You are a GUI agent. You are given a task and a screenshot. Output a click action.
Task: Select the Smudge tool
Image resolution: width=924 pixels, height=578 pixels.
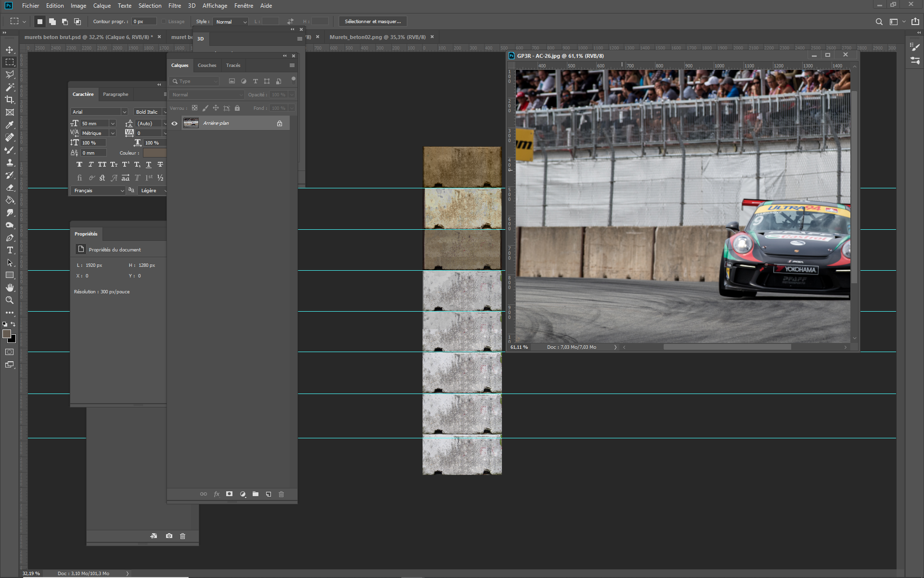[10, 212]
